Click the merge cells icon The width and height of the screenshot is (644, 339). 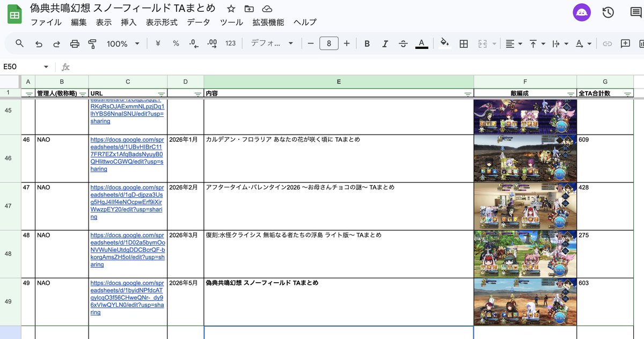(482, 43)
